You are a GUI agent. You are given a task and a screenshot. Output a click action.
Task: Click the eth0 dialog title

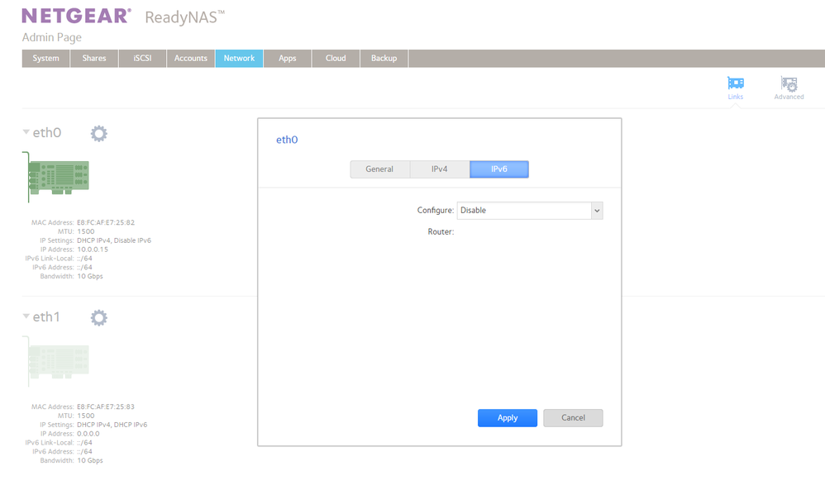click(287, 140)
